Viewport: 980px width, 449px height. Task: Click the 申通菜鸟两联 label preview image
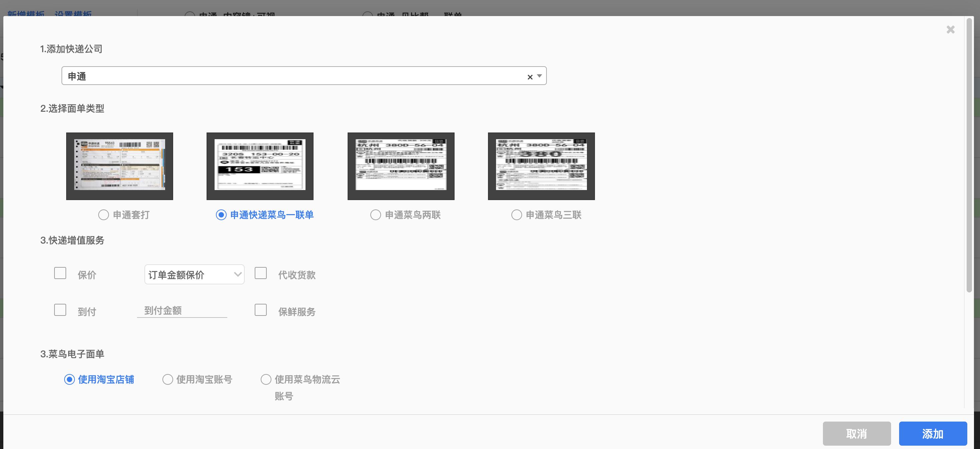[401, 166]
